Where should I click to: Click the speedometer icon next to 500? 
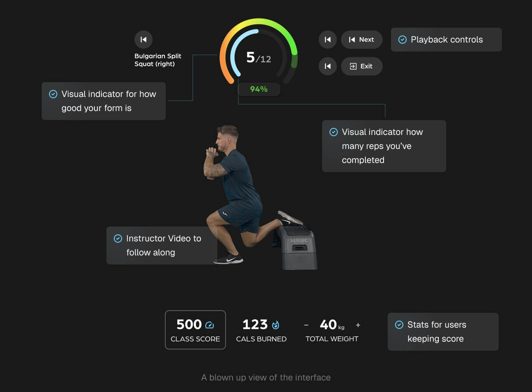click(x=210, y=325)
